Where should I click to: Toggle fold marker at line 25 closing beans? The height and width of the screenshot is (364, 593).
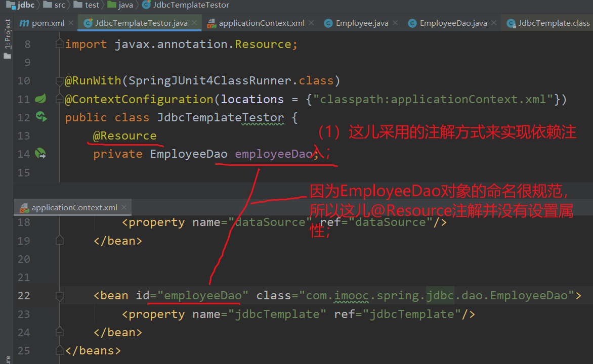[x=59, y=350]
